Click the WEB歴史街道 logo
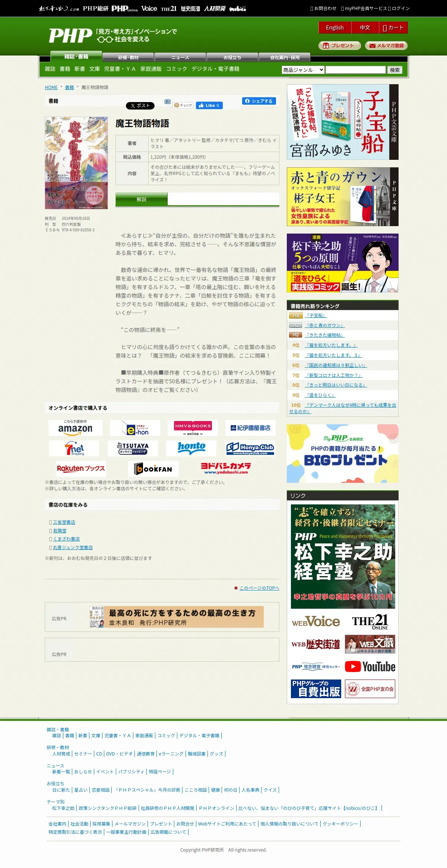The height and width of the screenshot is (868, 447). pos(316,644)
